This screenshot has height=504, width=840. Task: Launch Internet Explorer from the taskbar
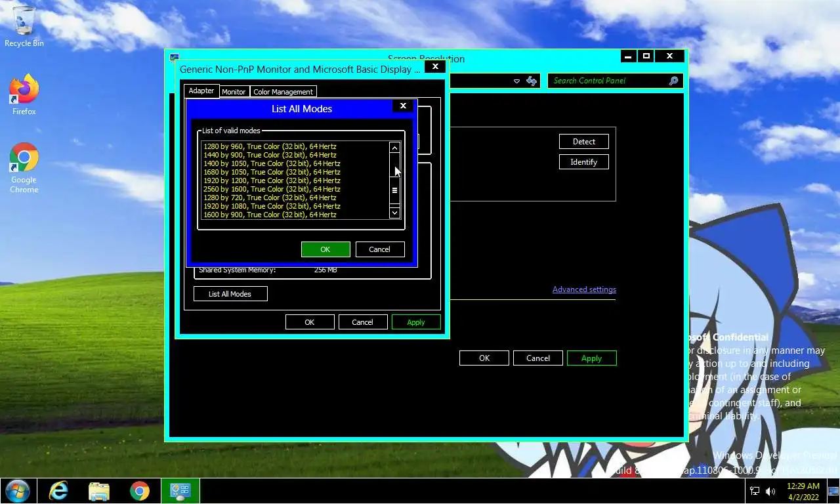(x=58, y=491)
